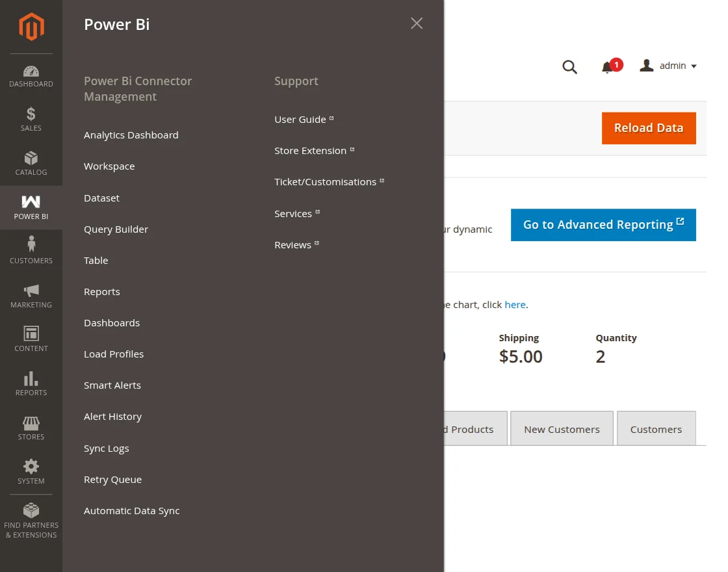Open the Workspace menu item
Screen dimensions: 728x572
click(x=109, y=166)
